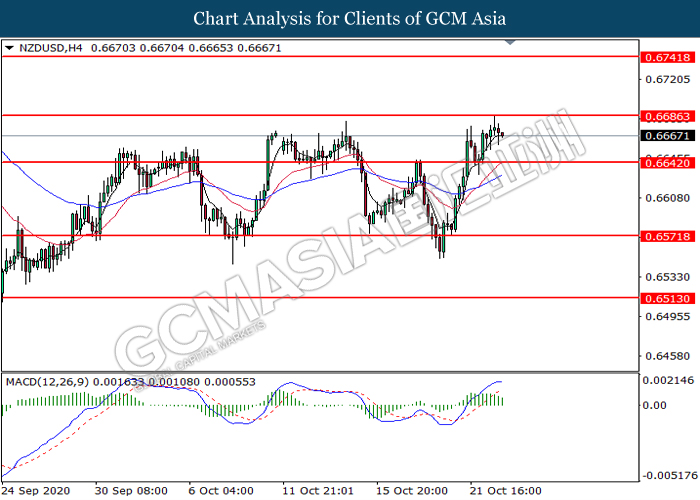Select the 0.66863 price level label
Viewport: 700px width, 500px height.
[x=667, y=116]
